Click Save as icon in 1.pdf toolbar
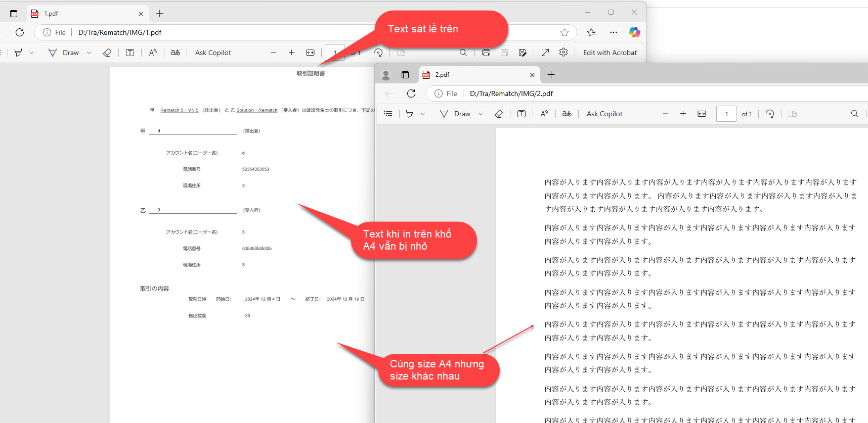Viewport: 868px width, 423px height. click(x=523, y=53)
